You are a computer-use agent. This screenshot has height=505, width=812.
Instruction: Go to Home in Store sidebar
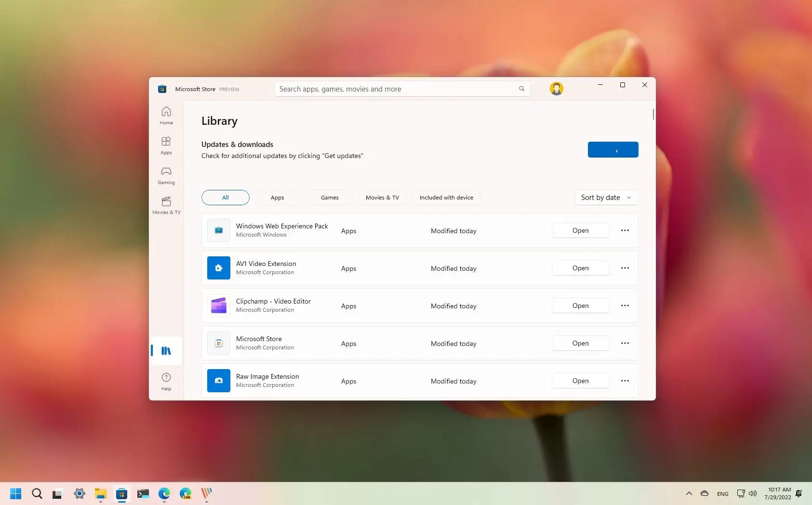[x=166, y=116]
